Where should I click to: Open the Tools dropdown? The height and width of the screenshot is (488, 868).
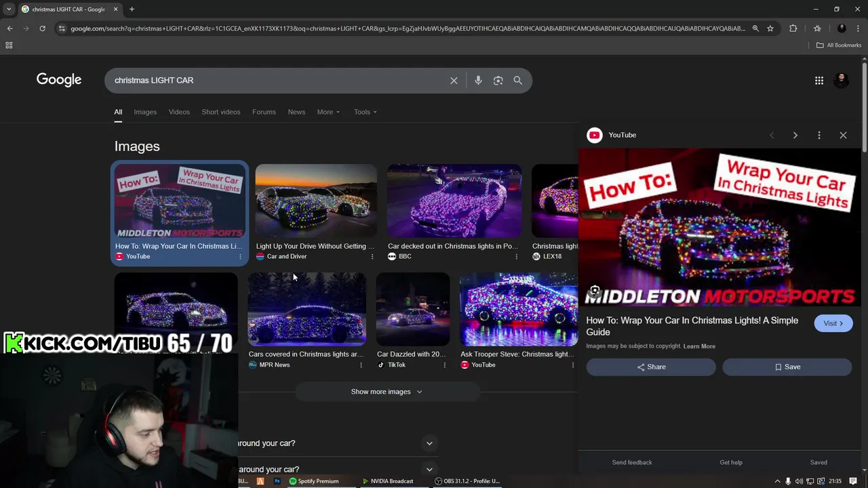coord(365,113)
